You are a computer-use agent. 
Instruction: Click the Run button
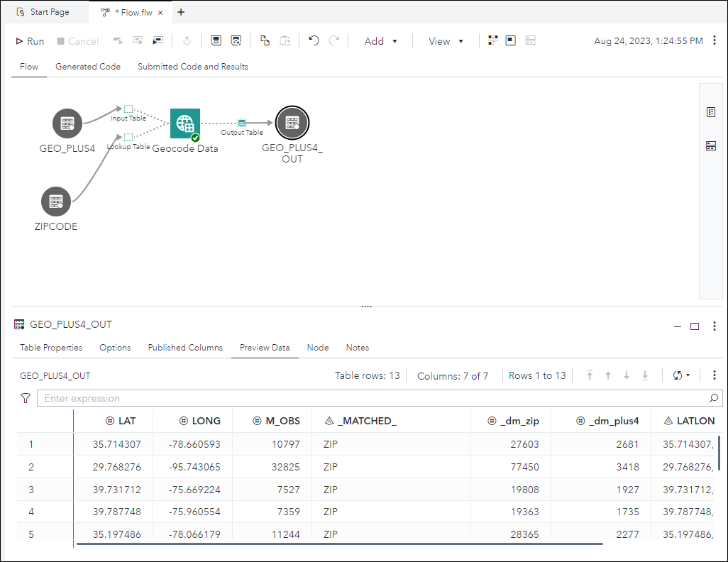[x=30, y=41]
